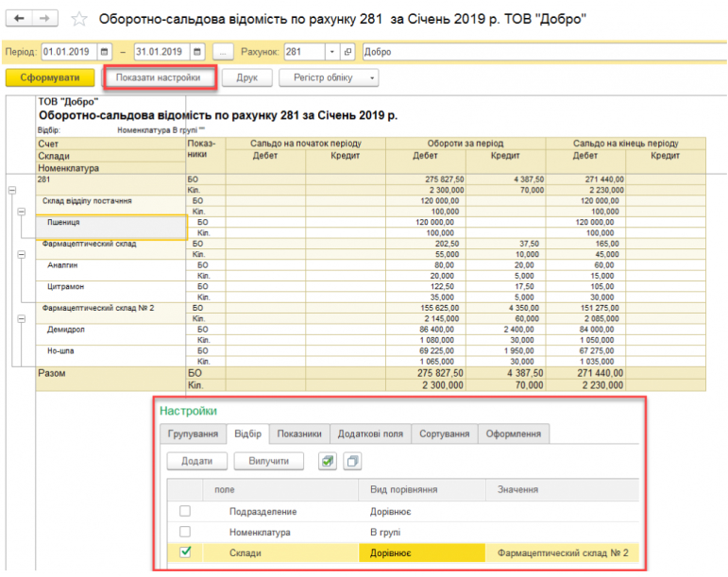This screenshot has width=728, height=577.
Task: Open the calendar for end date 31.01.2019
Action: pyautogui.click(x=197, y=52)
